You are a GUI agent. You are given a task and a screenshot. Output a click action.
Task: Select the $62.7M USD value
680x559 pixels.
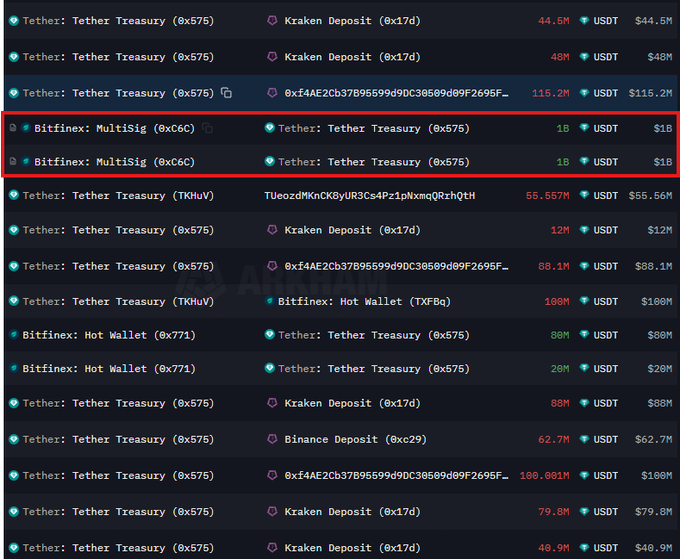654,440
